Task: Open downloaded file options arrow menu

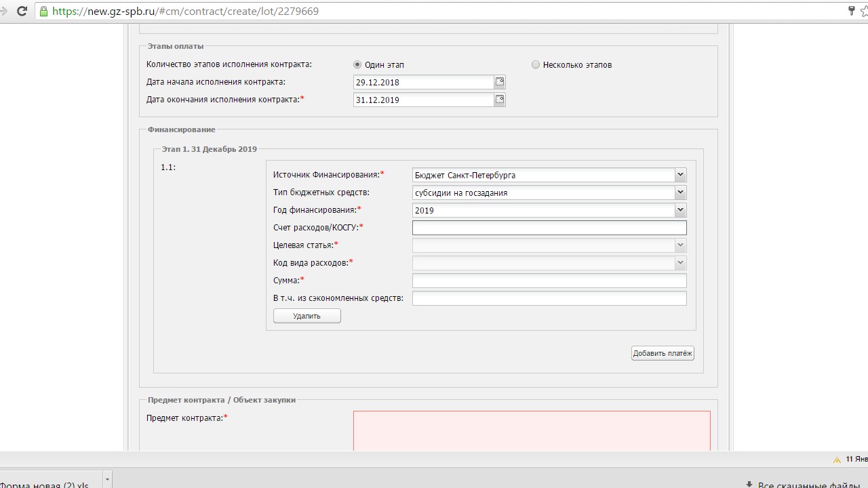Action: [x=106, y=481]
